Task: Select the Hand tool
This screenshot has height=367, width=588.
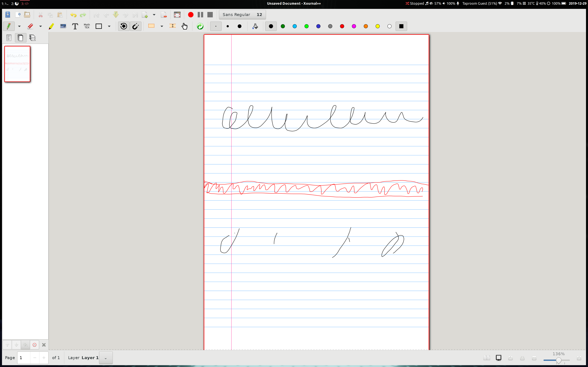Action: click(185, 26)
